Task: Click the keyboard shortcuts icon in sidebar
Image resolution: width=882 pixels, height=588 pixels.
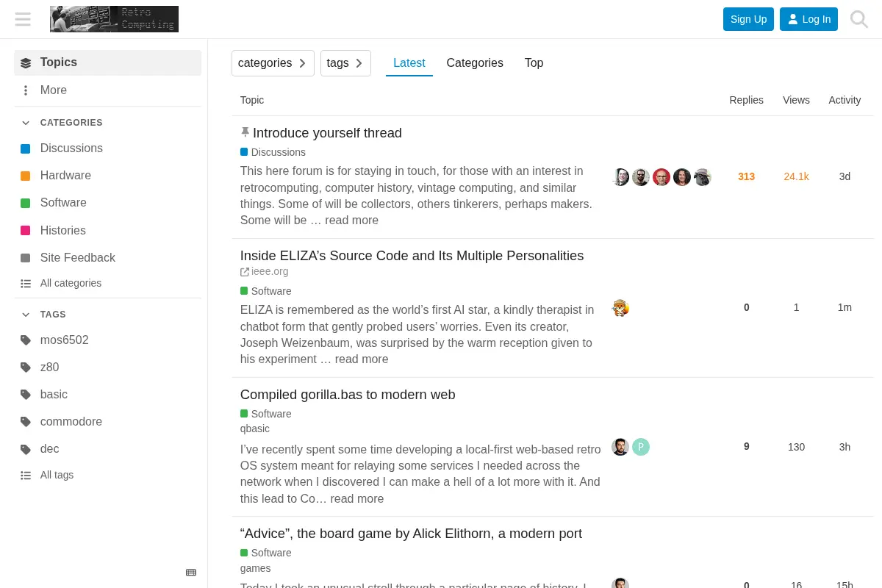Action: (191, 573)
